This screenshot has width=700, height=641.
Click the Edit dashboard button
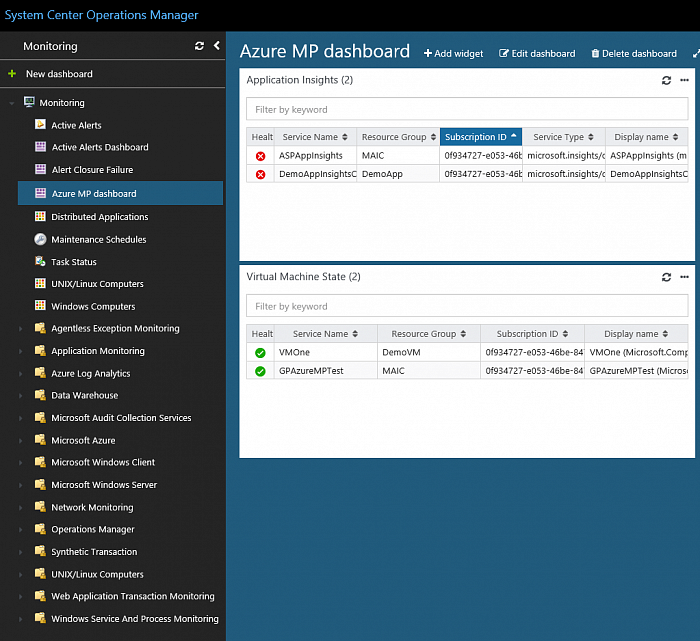point(537,54)
